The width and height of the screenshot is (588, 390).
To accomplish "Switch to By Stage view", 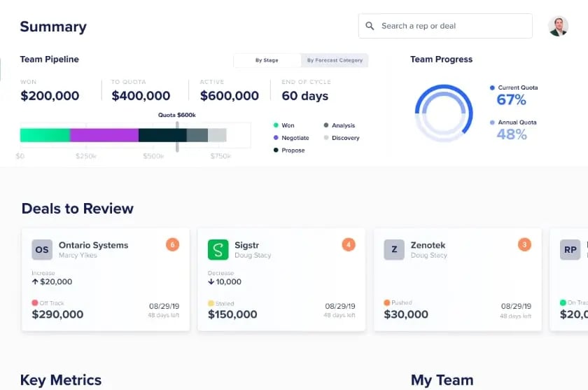I will point(267,60).
